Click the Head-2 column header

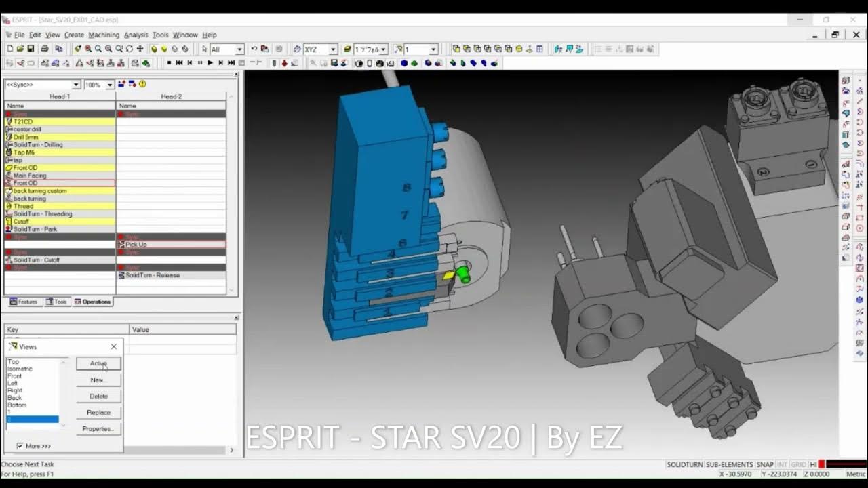pos(171,97)
